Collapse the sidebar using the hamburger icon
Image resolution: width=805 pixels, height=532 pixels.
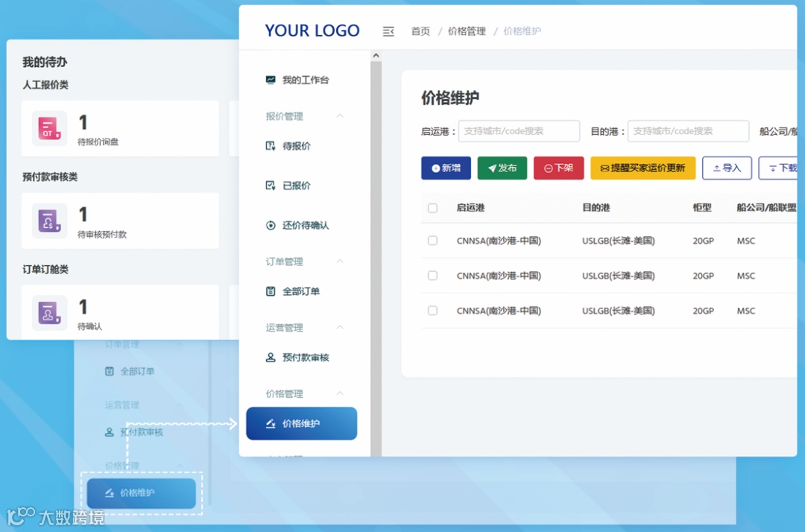(x=388, y=31)
